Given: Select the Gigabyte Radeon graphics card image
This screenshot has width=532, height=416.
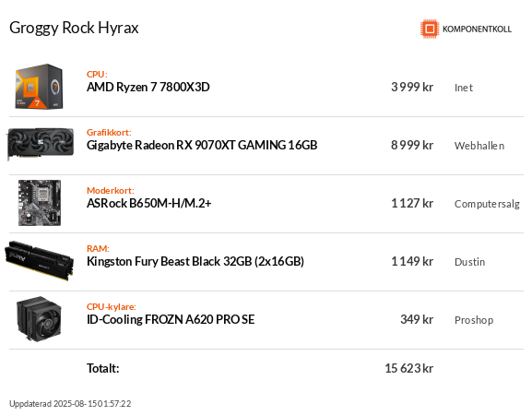Looking at the screenshot, I should [x=41, y=144].
